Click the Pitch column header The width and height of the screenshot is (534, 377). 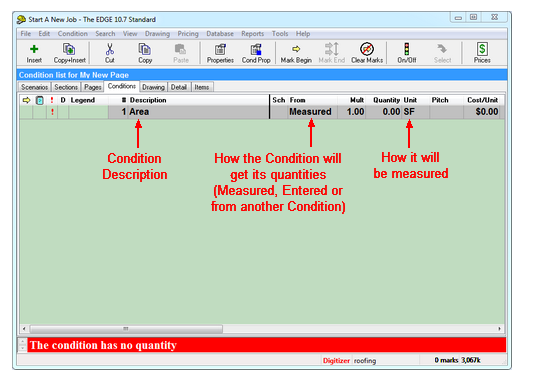coord(440,100)
